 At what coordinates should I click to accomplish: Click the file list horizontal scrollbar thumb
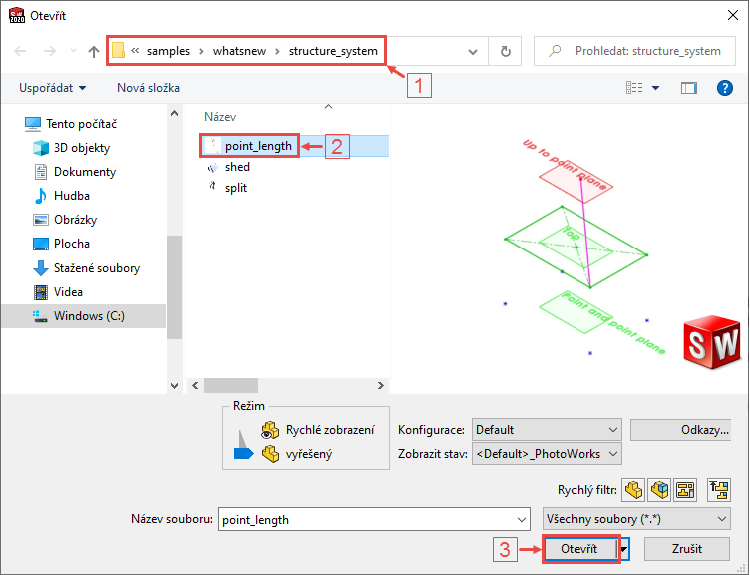pos(231,386)
